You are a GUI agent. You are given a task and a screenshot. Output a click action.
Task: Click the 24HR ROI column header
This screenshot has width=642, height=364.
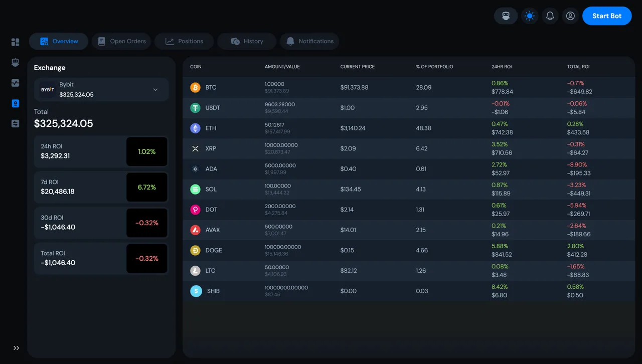point(502,67)
